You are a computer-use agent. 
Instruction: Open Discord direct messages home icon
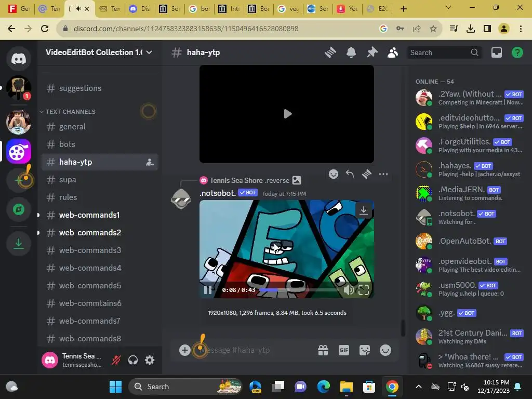tap(19, 59)
